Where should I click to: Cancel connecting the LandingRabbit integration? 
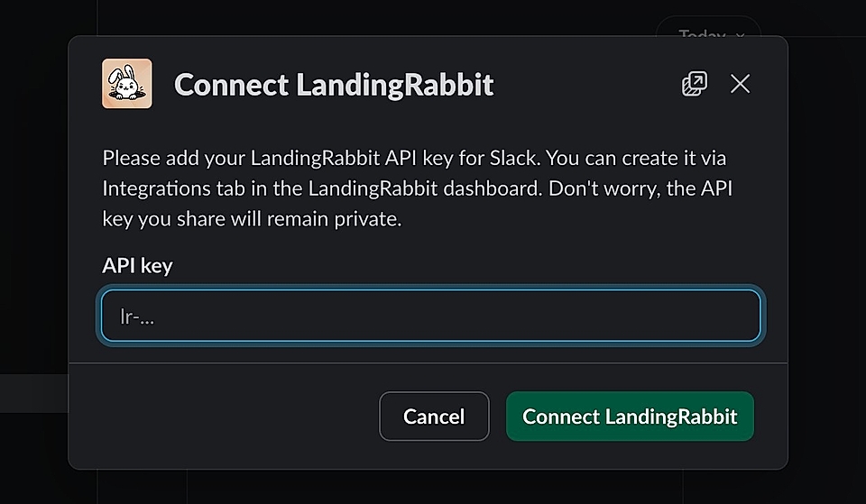tap(434, 417)
